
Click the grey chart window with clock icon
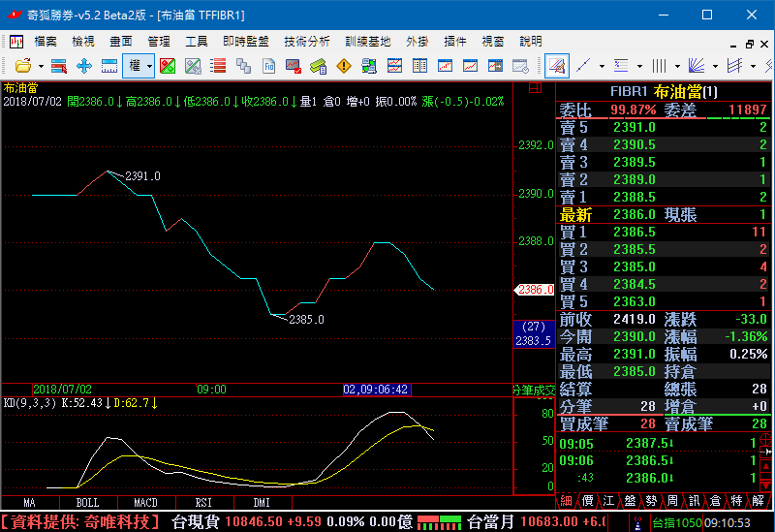[520, 66]
